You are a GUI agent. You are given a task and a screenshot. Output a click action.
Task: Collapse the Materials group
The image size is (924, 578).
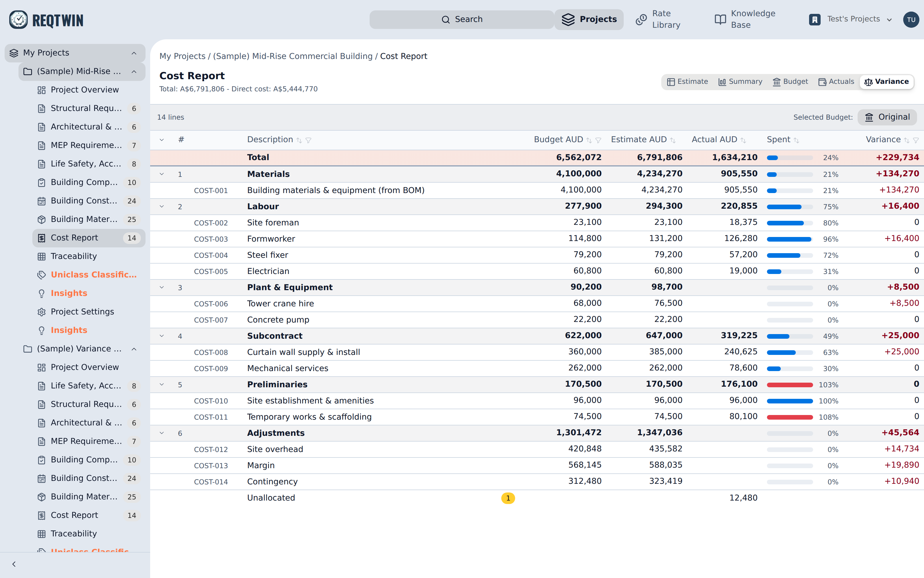click(161, 174)
